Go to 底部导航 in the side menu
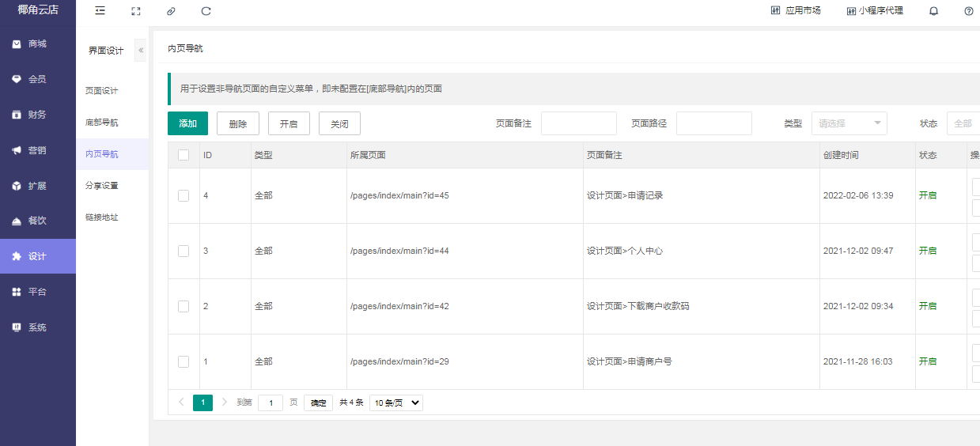The height and width of the screenshot is (446, 980). tap(102, 123)
